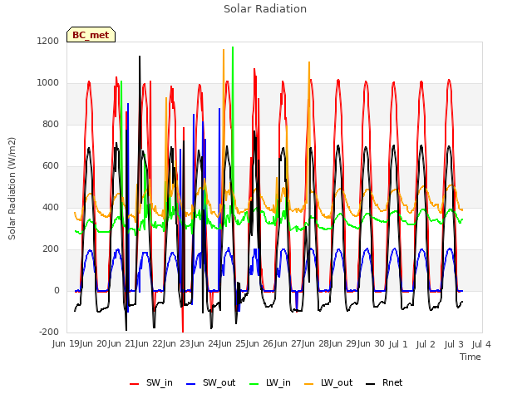Click the 200 y-axis tick label
The width and height of the screenshot is (532, 399).
51,249
